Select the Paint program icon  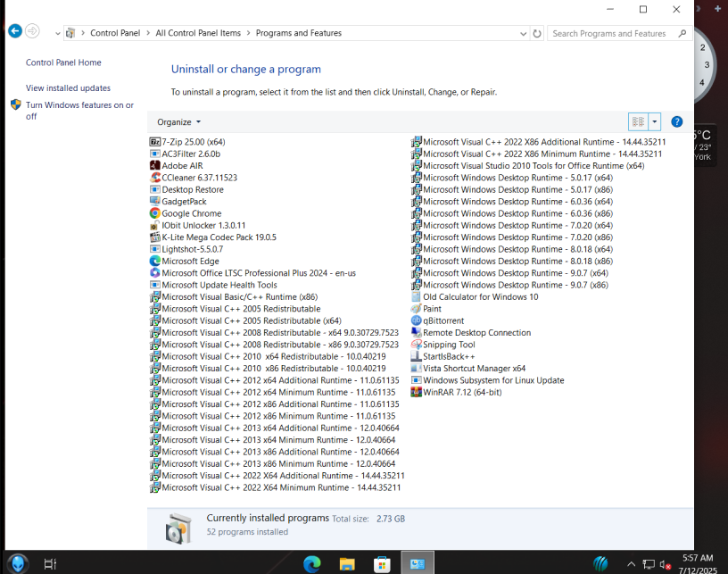coord(416,308)
